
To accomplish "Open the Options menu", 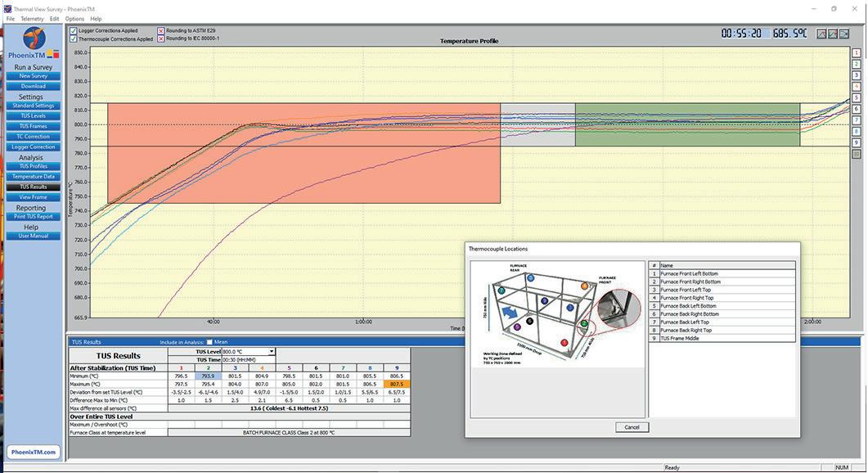I will point(74,19).
